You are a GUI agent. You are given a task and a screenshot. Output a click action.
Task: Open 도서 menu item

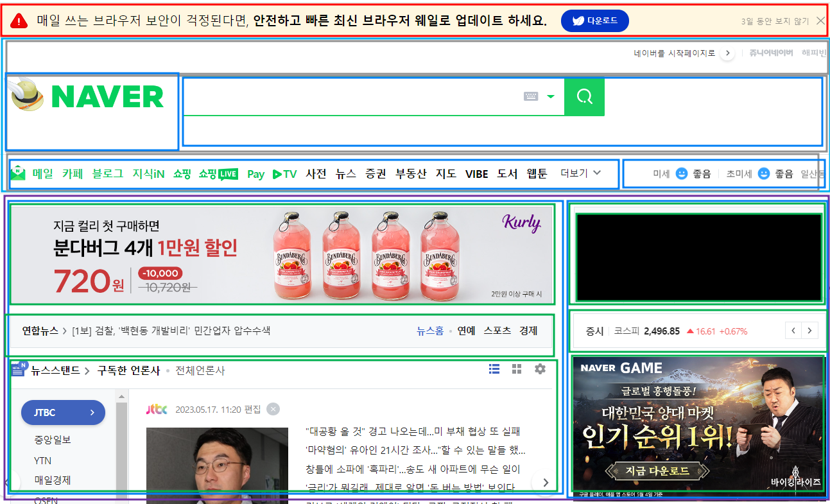[x=507, y=173]
